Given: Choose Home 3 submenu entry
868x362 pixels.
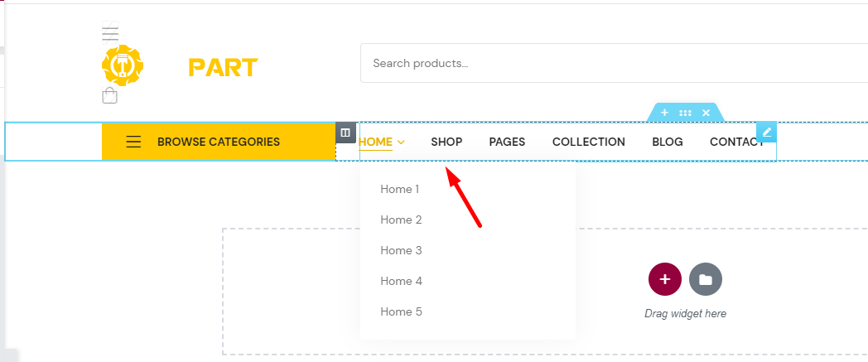Looking at the screenshot, I should 402,251.
